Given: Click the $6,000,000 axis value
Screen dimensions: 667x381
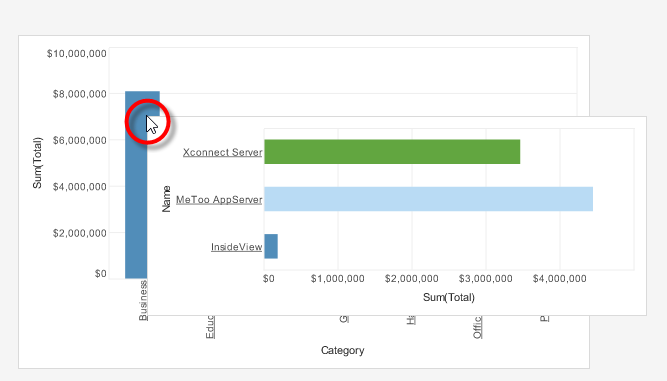Looking at the screenshot, I should [80, 140].
